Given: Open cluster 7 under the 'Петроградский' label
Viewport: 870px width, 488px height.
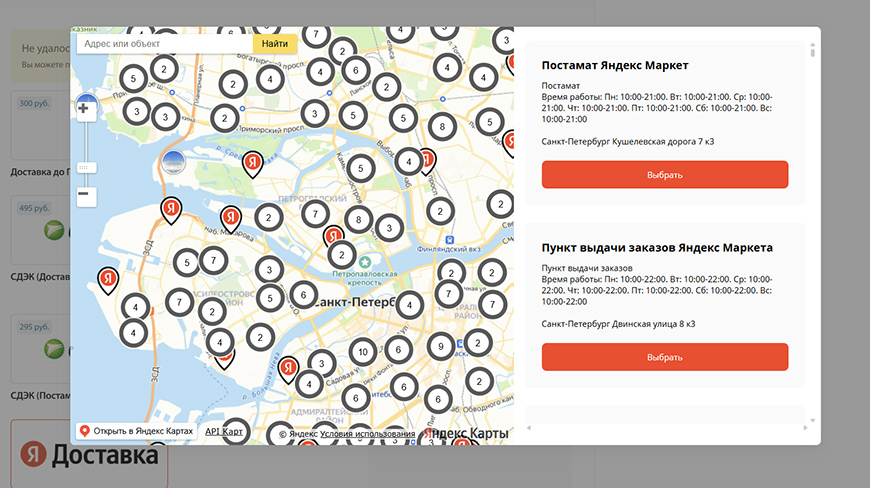Looking at the screenshot, I should coord(315,214).
